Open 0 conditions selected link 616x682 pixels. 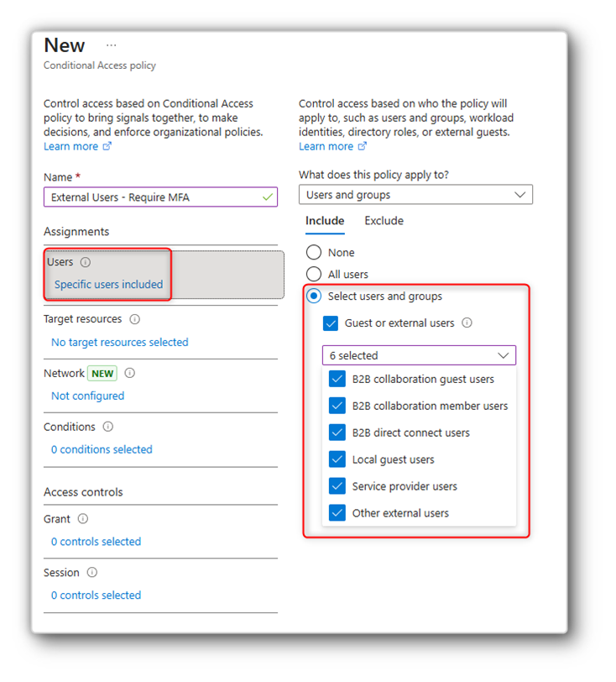coord(102,450)
